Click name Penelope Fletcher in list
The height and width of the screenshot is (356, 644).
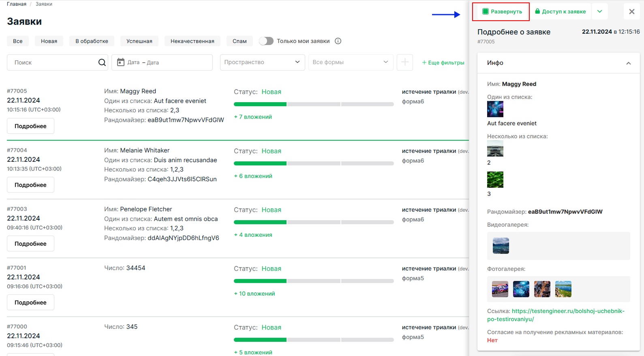point(146,209)
